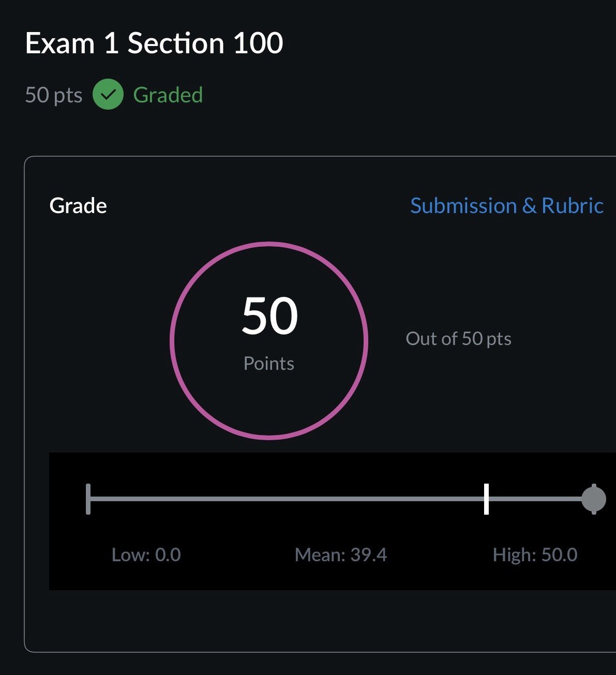Click the "Low: 0.0" statistic label
The image size is (616, 675).
pos(146,555)
